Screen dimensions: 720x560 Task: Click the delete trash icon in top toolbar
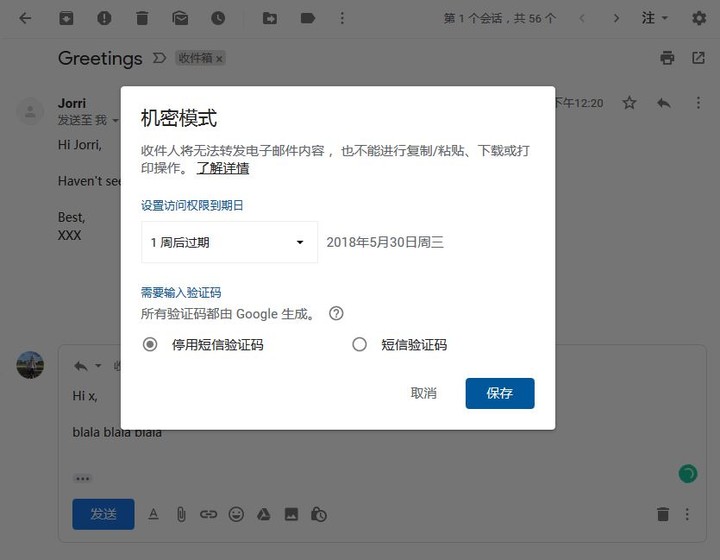tap(142, 18)
